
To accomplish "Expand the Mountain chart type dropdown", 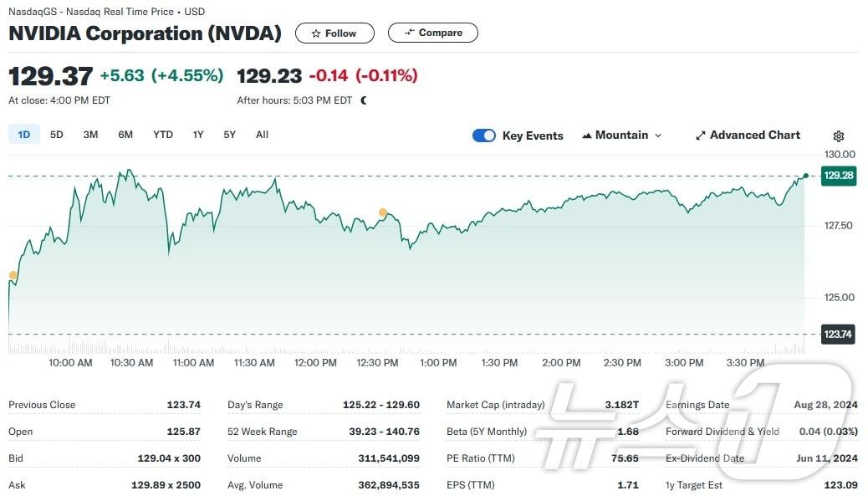I will 658,136.
